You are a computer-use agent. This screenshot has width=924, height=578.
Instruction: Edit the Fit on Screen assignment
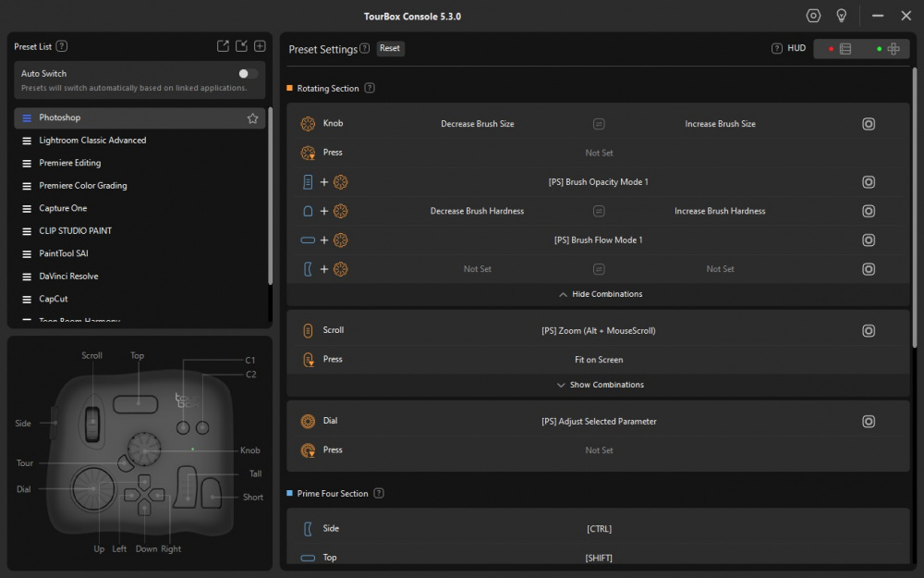pos(599,360)
